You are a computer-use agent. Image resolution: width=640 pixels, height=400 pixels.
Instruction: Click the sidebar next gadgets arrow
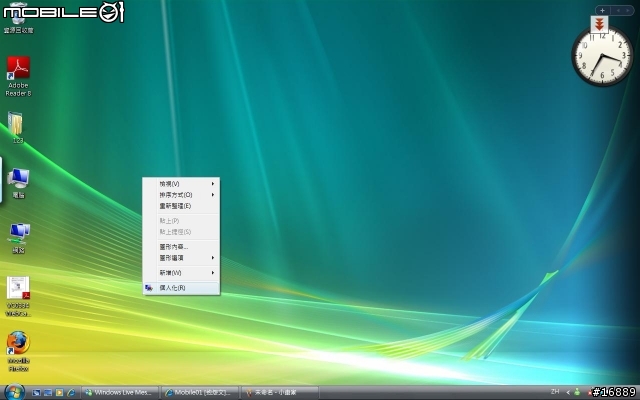[628, 11]
